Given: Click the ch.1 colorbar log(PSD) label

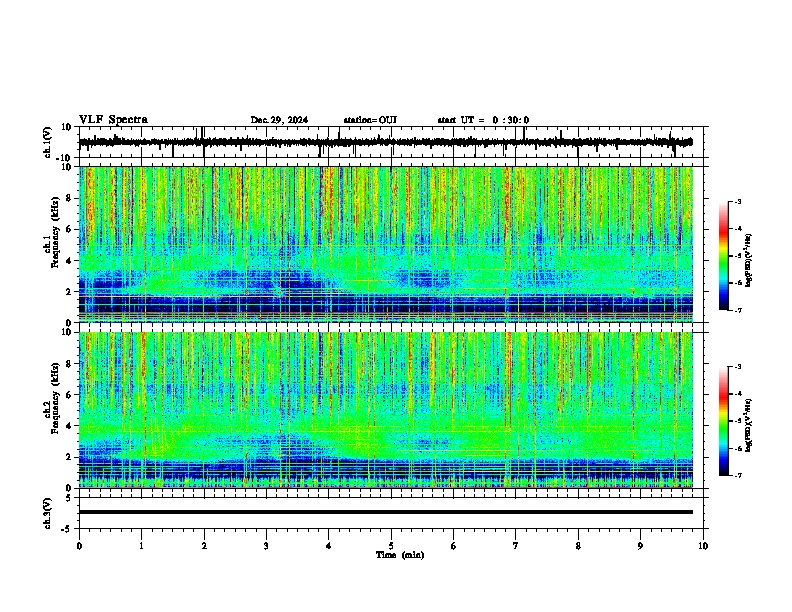Looking at the screenshot, I should point(749,260).
